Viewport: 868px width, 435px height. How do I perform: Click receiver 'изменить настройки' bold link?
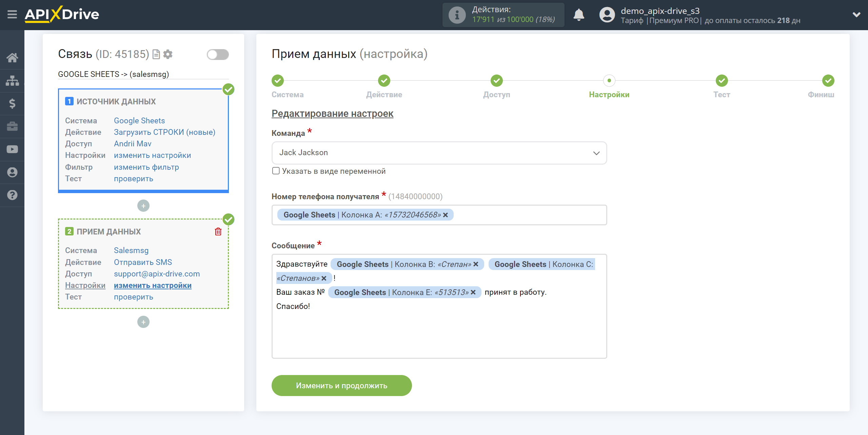tap(153, 285)
